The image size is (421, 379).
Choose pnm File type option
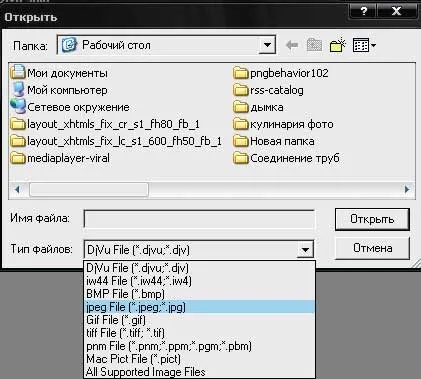[199, 346]
